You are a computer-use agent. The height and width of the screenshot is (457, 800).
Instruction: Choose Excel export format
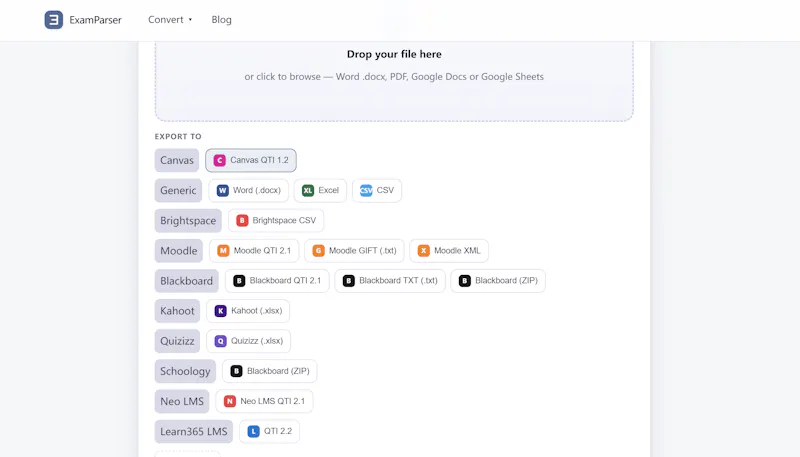320,190
